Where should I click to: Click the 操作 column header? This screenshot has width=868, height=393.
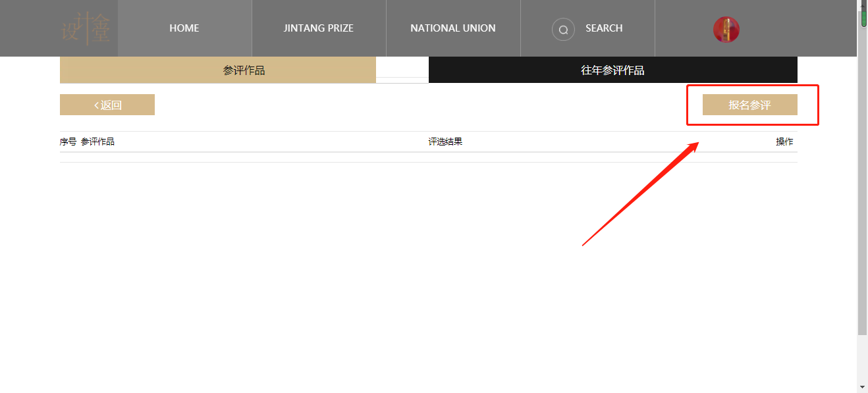[784, 142]
